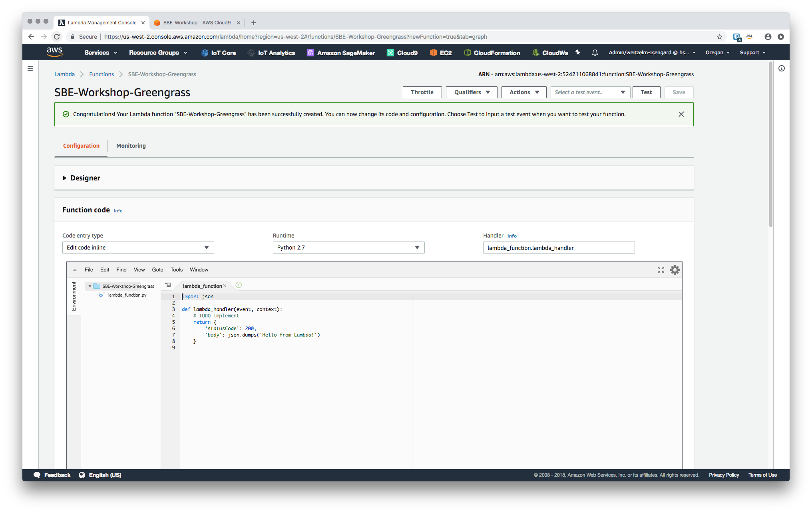This screenshot has width=812, height=513.
Task: Open the editor Goto menu
Action: click(157, 270)
